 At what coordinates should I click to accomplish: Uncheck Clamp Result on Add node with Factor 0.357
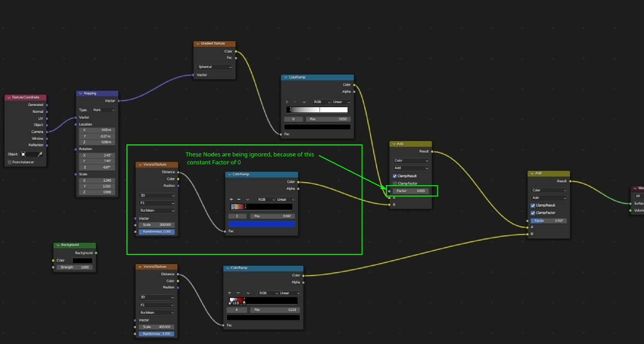(533, 206)
